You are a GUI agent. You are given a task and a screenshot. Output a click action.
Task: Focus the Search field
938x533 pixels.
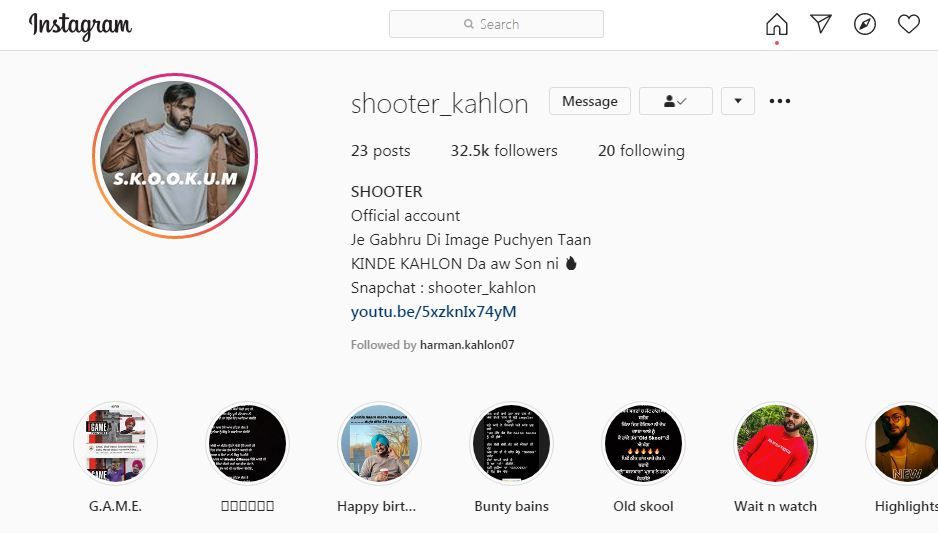(496, 24)
